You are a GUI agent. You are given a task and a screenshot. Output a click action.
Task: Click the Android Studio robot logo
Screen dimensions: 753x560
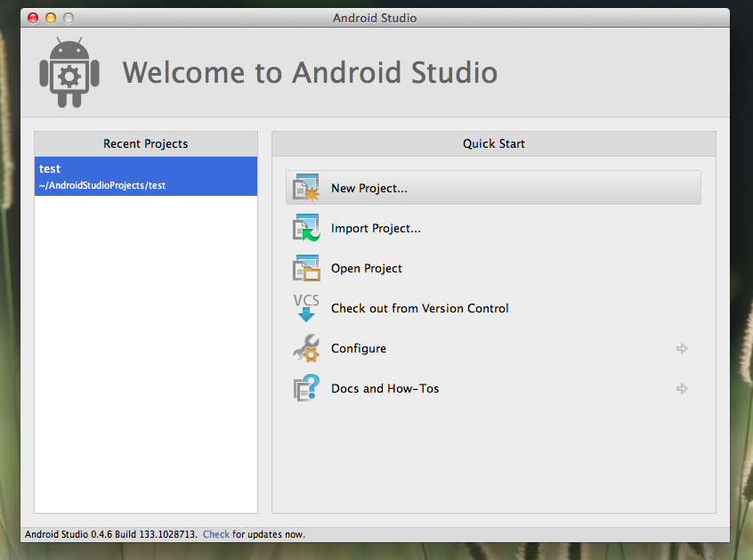69,72
